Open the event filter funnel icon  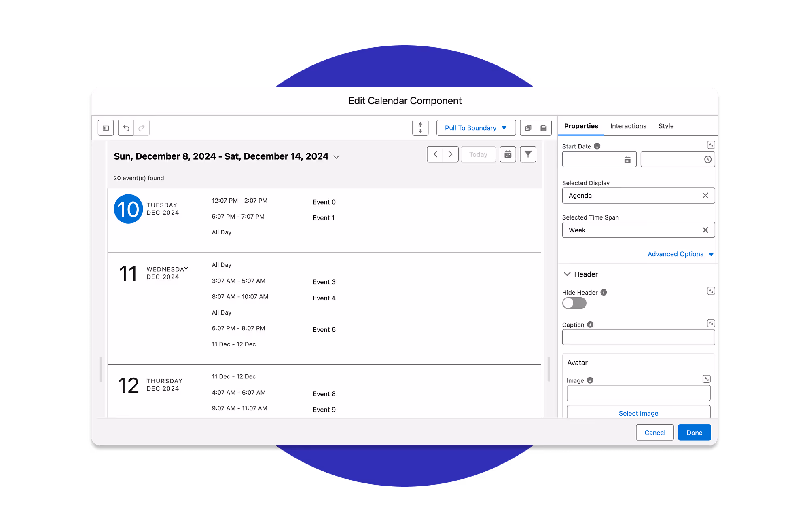pyautogui.click(x=528, y=154)
